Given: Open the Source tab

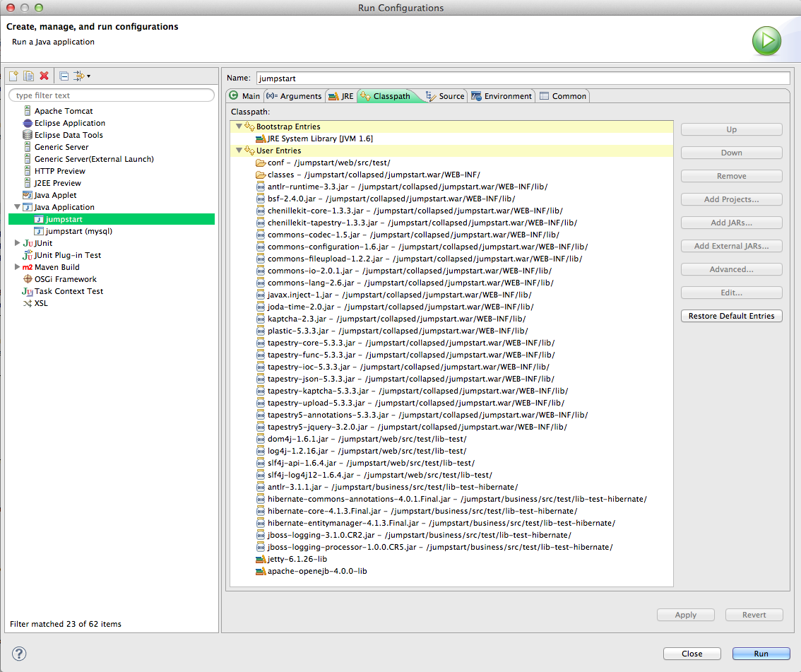Looking at the screenshot, I should pyautogui.click(x=446, y=95).
